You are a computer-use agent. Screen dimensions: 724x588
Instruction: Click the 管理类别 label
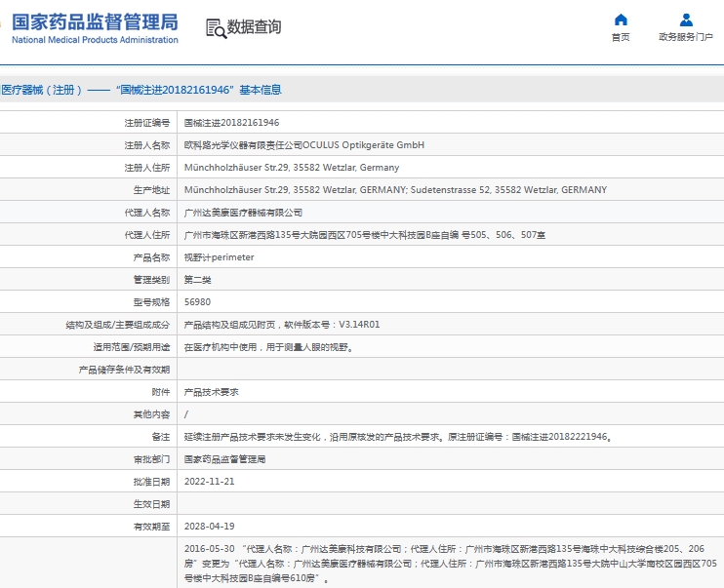click(151, 280)
